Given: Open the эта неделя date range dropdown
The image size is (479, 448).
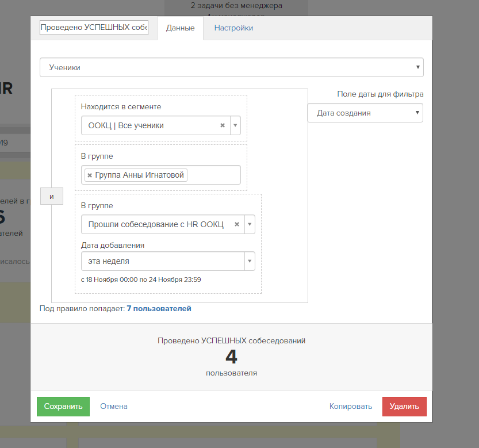Looking at the screenshot, I should tap(168, 261).
